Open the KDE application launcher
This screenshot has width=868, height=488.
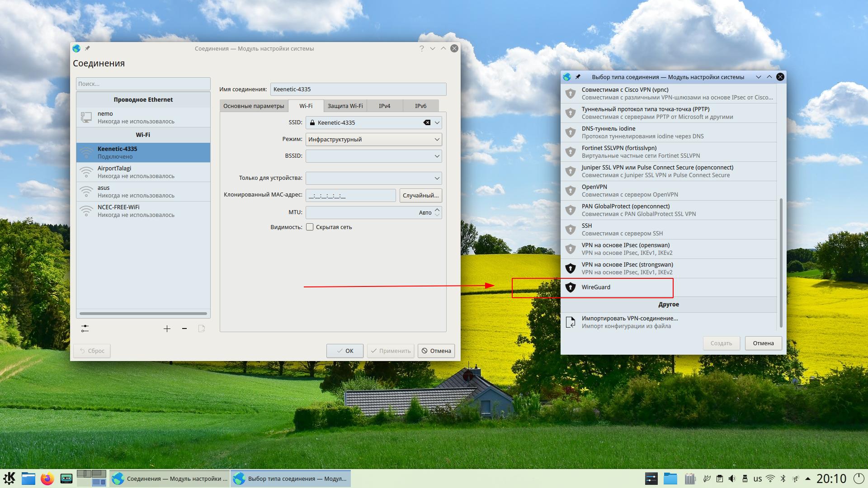(x=9, y=479)
